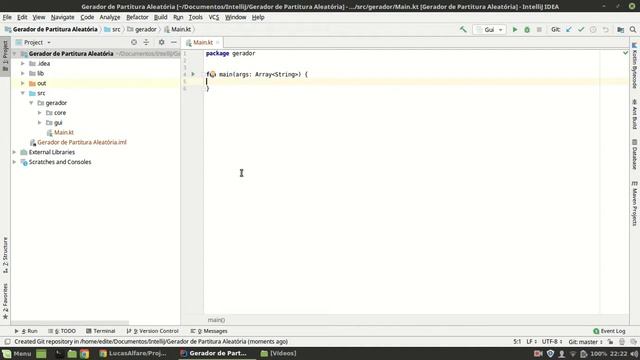Expand the gui package
The height and width of the screenshot is (360, 640).
(x=40, y=122)
